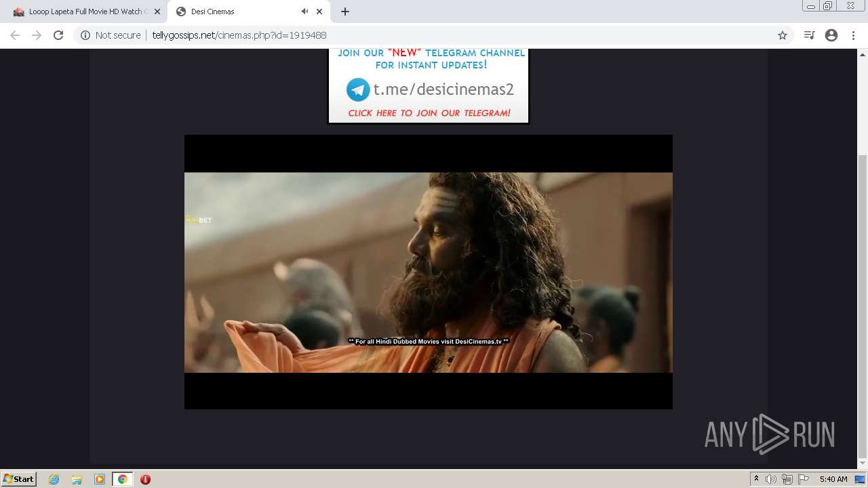This screenshot has width=868, height=488.
Task: Click the video player to pause playback
Action: tap(429, 272)
